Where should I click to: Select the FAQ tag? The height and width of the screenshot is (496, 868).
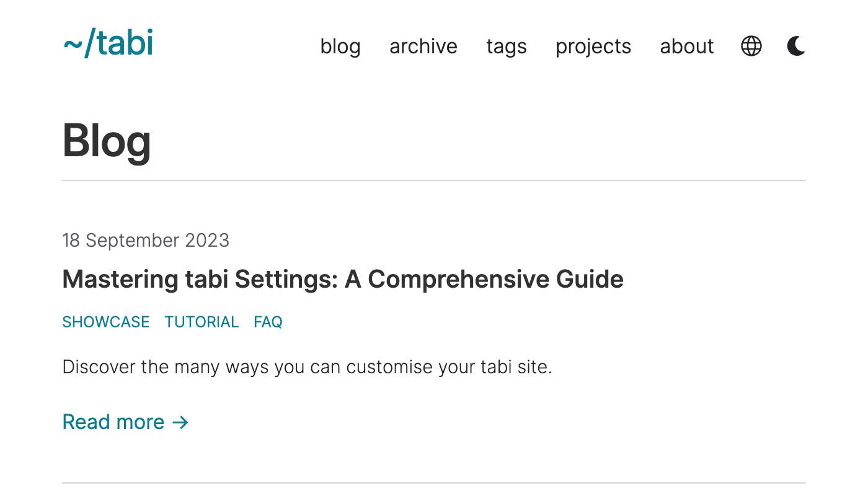[268, 322]
